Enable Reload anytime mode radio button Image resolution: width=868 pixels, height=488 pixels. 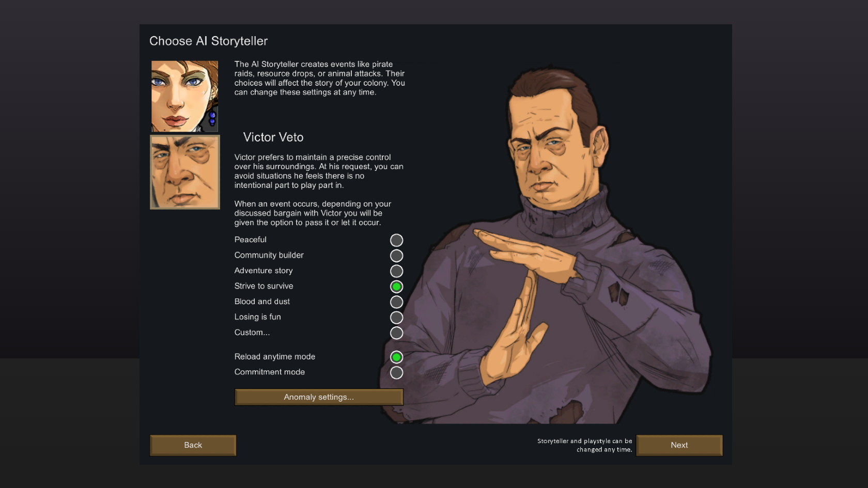click(x=396, y=357)
